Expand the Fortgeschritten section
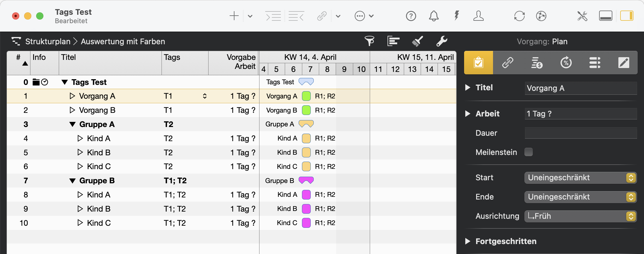 coord(468,241)
